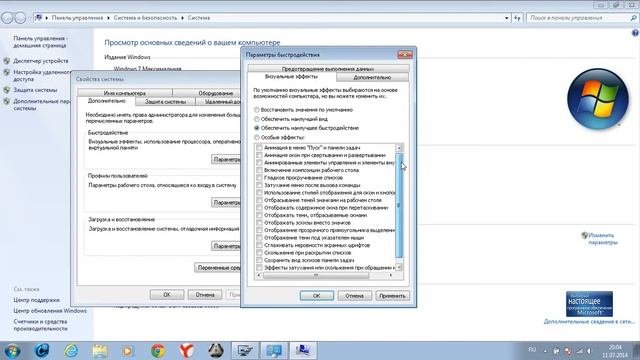Enable 'Отбрасывание теней значками на рабочем столе'

(x=259, y=200)
